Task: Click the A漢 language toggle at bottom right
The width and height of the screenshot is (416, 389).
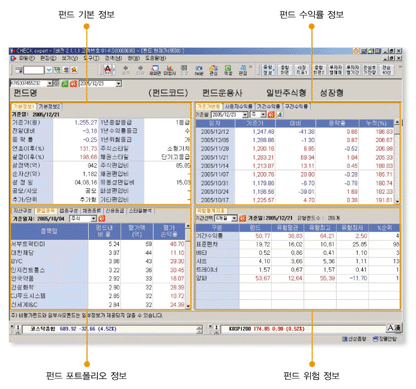Action: pyautogui.click(x=393, y=328)
